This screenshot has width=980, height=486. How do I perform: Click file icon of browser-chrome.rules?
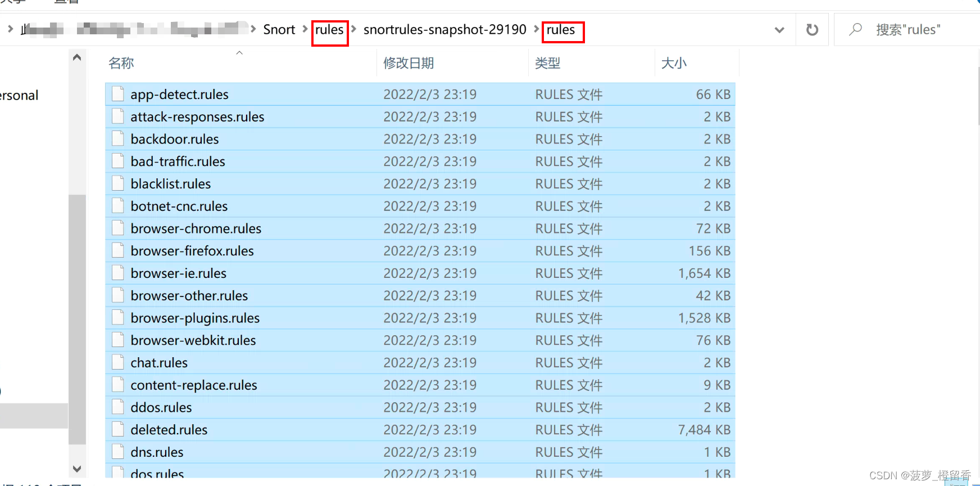tap(117, 228)
